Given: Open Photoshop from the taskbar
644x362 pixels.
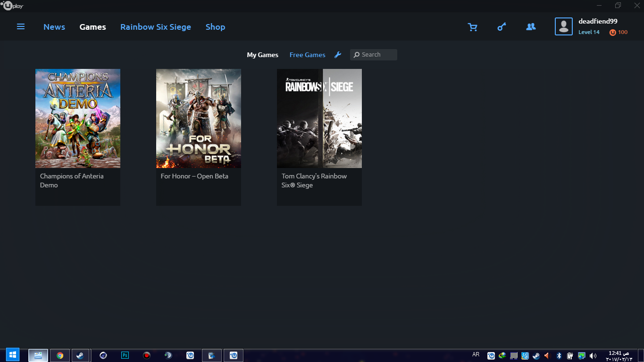Looking at the screenshot, I should click(x=125, y=355).
